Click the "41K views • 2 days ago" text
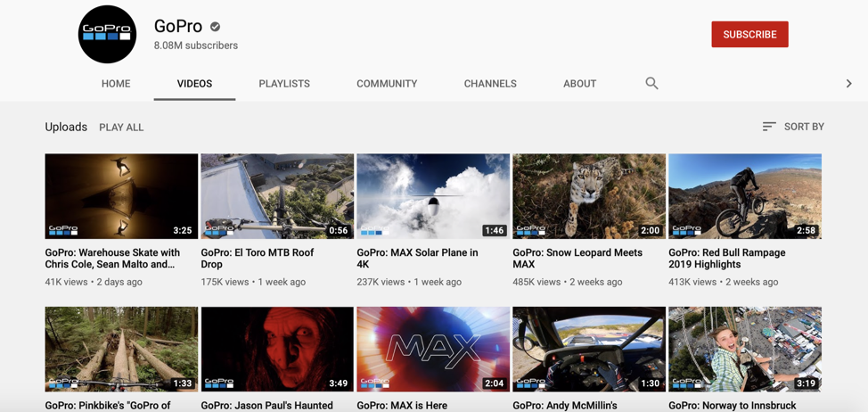 pyautogui.click(x=94, y=282)
